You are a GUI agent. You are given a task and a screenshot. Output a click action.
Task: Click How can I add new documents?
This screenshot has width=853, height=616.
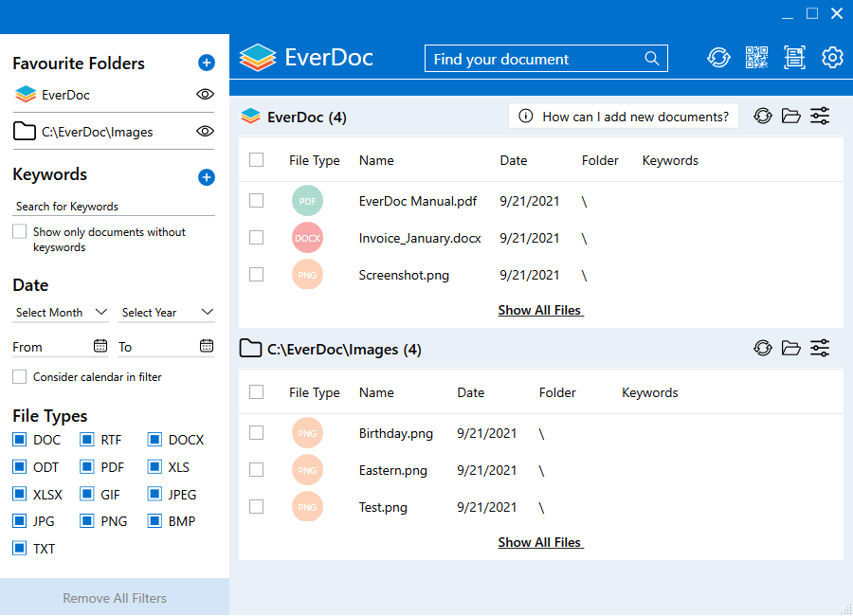pos(623,116)
